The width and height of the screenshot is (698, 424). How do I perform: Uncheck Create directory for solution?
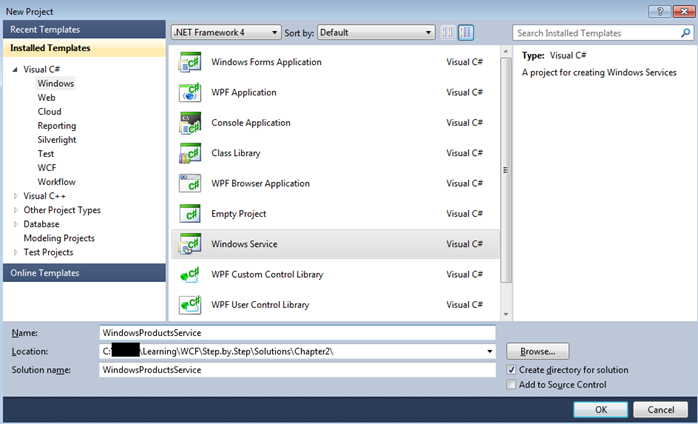click(x=512, y=370)
